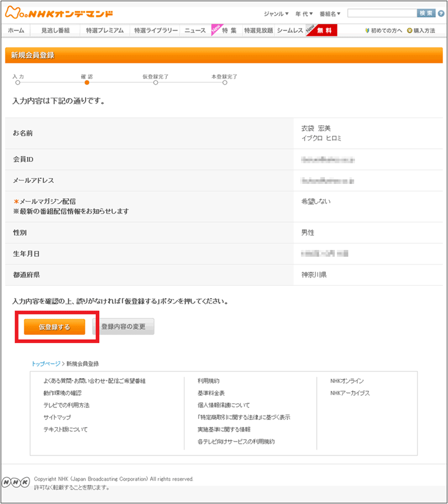Select the name text 衣袋 宏美

(316, 128)
